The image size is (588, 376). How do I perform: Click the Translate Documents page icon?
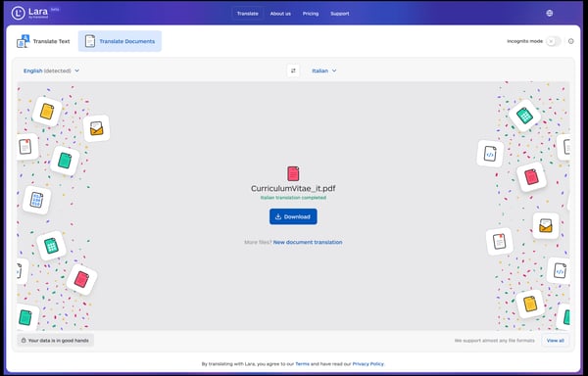point(90,41)
